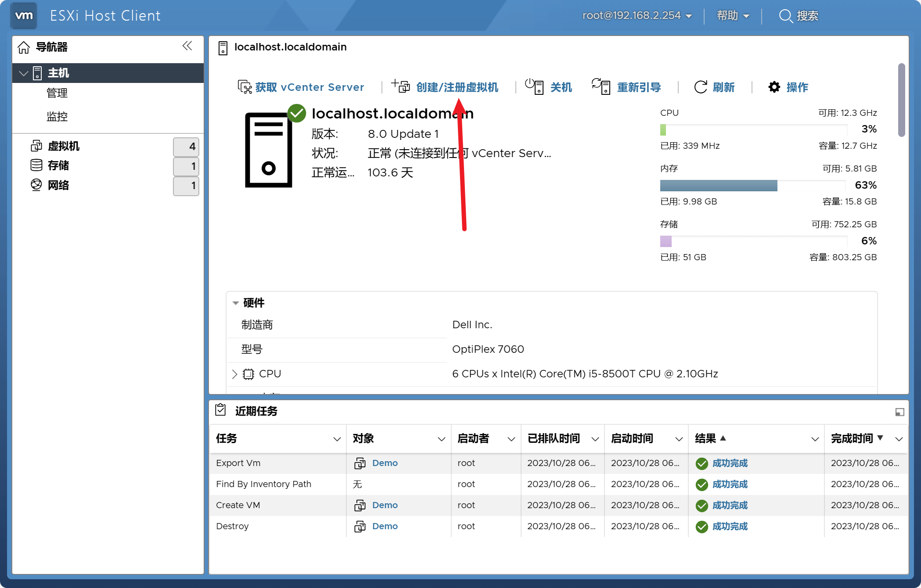The image size is (921, 588).
Task: Open the Task column dropdown arrow
Action: click(x=337, y=439)
